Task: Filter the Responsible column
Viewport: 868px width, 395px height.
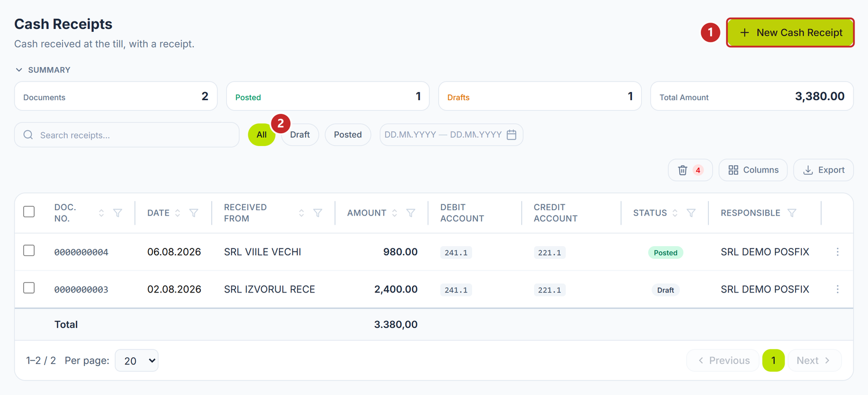Action: 792,213
